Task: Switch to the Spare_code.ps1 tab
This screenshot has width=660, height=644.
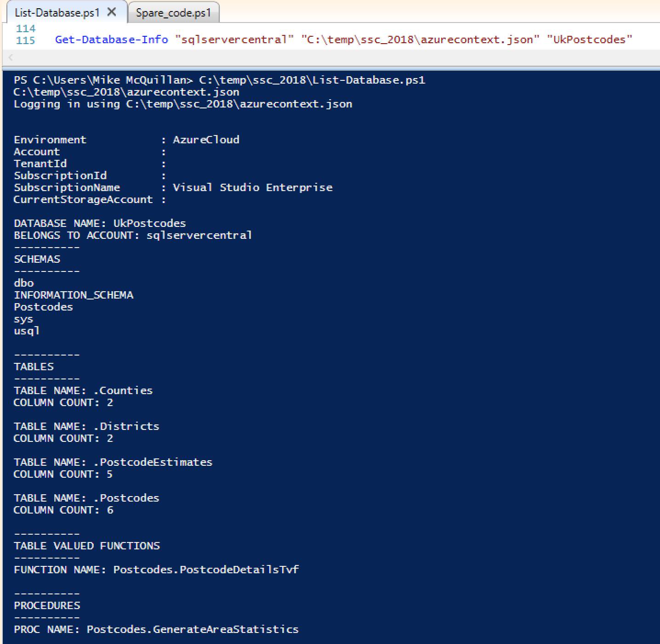Action: pos(173,13)
